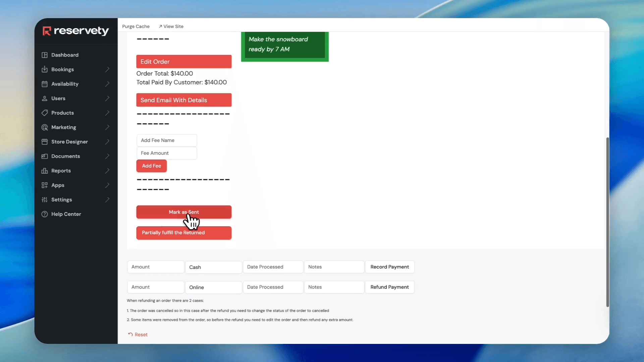The height and width of the screenshot is (362, 644).
Task: Click the Edit Order button
Action: coord(184,62)
